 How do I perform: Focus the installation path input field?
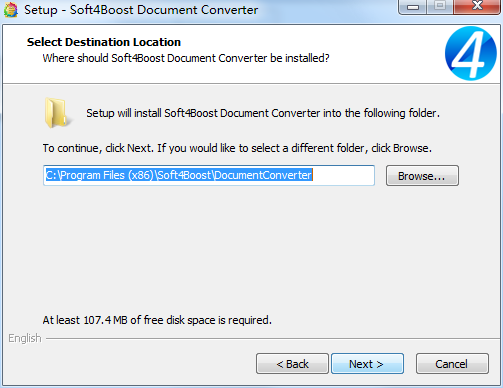click(209, 175)
